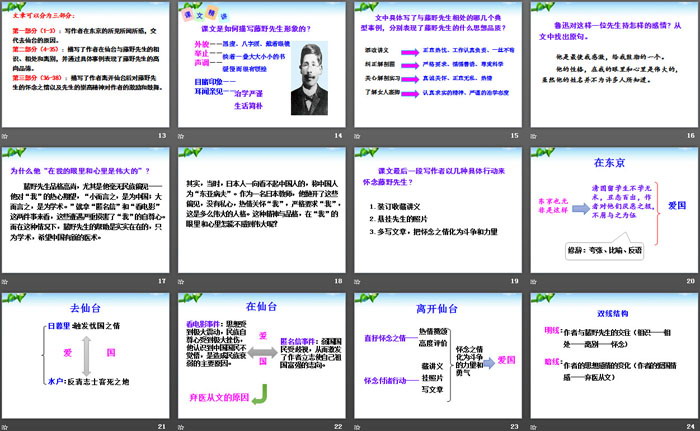Click slide number label 21
The image size is (700, 431).
[x=162, y=427]
